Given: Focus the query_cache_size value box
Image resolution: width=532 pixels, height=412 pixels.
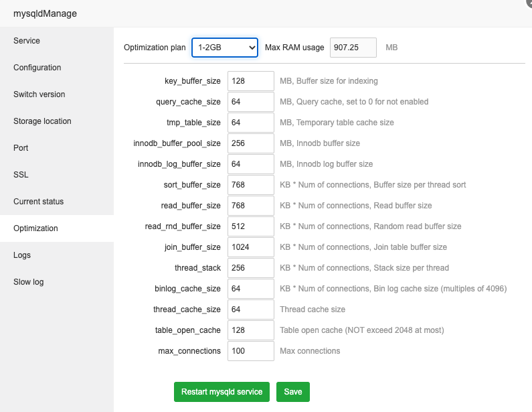Looking at the screenshot, I should [251, 102].
